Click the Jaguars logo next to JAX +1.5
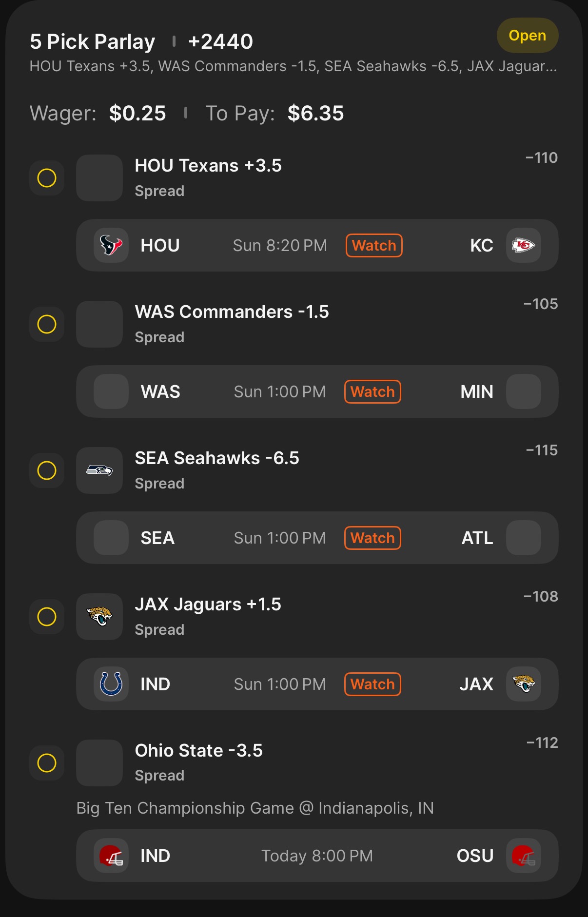 99,617
